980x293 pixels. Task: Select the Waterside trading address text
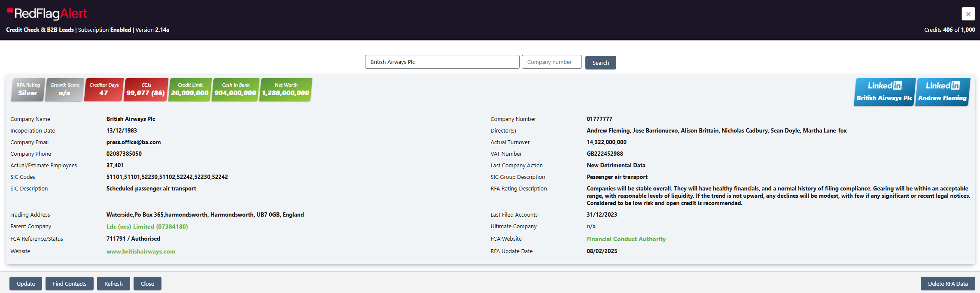[205, 214]
